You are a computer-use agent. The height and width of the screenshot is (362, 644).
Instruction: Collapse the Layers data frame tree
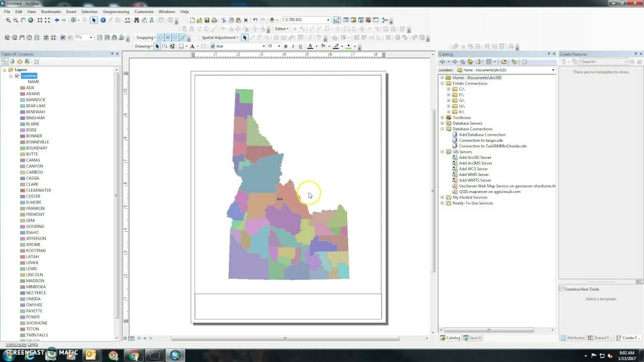click(x=5, y=70)
